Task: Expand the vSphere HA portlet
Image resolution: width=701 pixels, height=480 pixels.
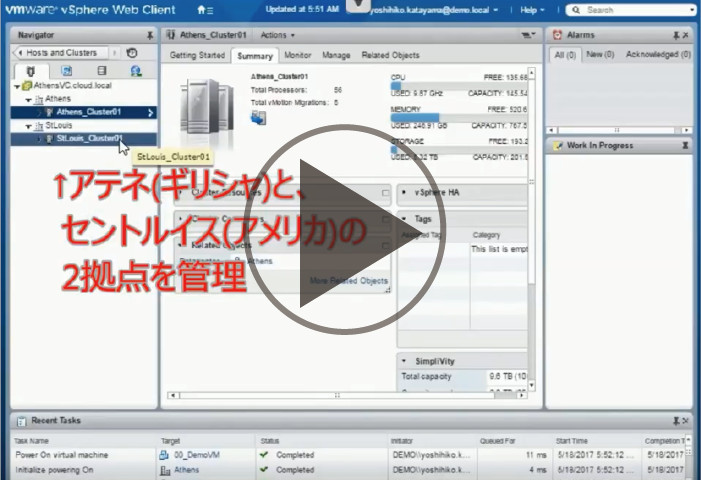Action: pyautogui.click(x=404, y=193)
